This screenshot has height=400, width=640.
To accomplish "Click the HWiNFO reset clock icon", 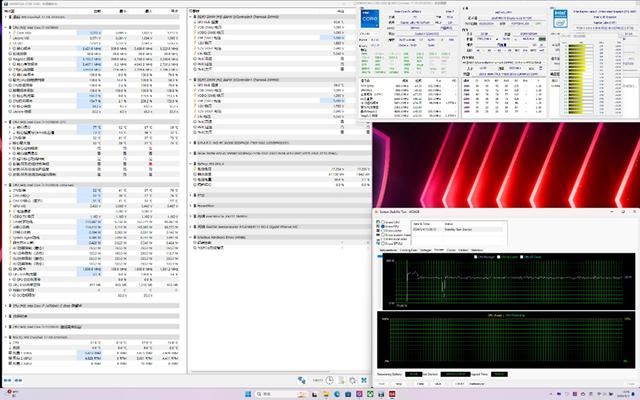I will 329,381.
